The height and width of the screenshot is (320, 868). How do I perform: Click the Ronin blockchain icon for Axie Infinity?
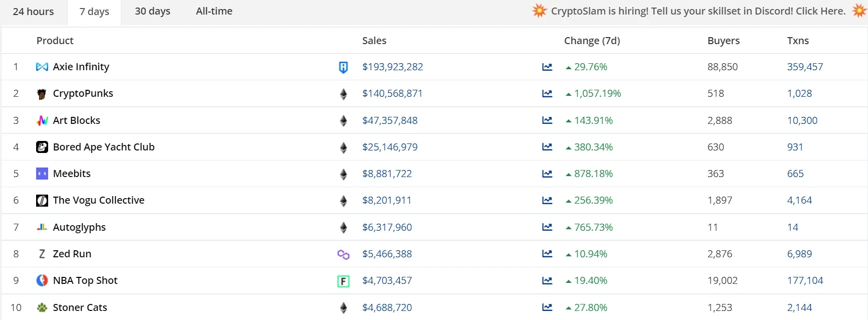coord(343,67)
